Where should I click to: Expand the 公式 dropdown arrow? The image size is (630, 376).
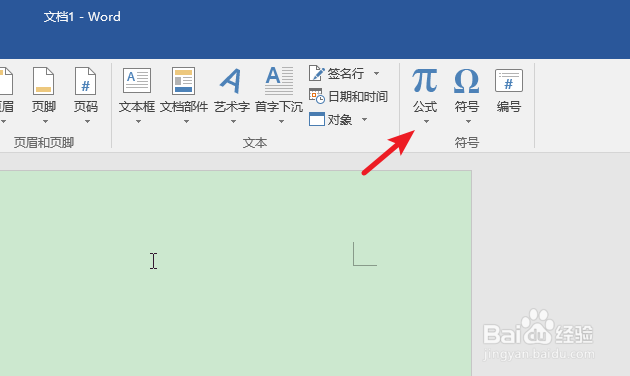click(x=426, y=121)
